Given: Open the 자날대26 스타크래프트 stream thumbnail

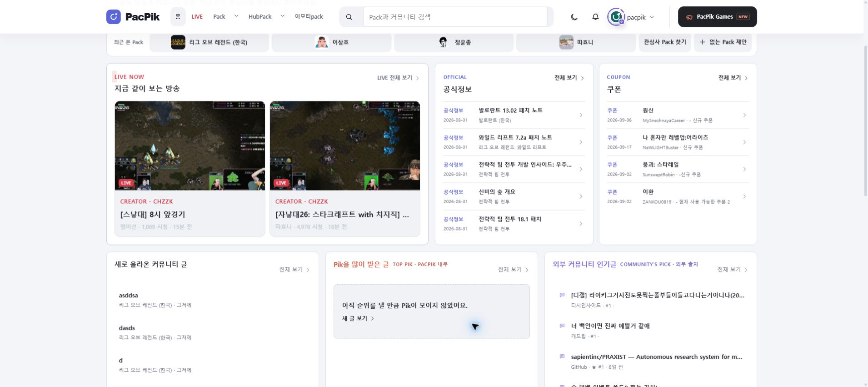Looking at the screenshot, I should point(345,146).
